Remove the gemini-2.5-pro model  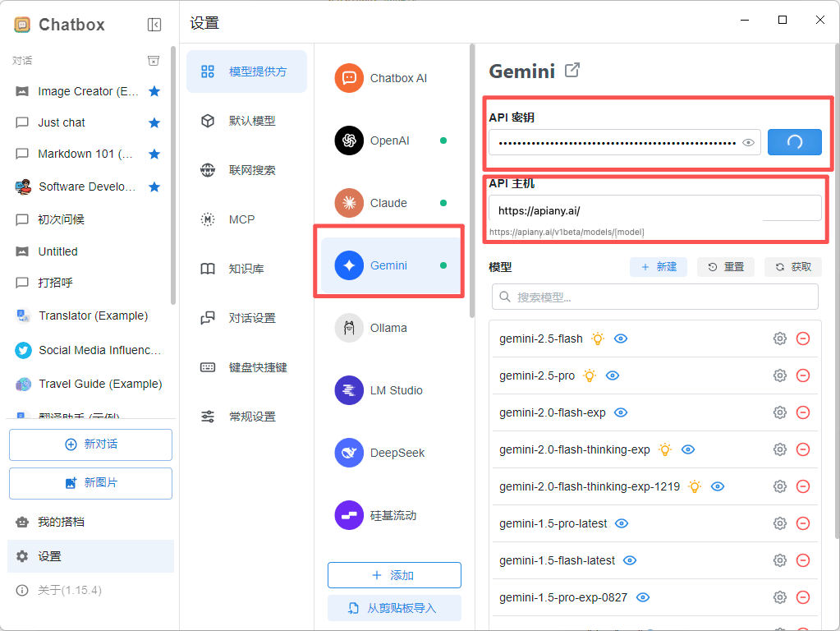coord(803,375)
